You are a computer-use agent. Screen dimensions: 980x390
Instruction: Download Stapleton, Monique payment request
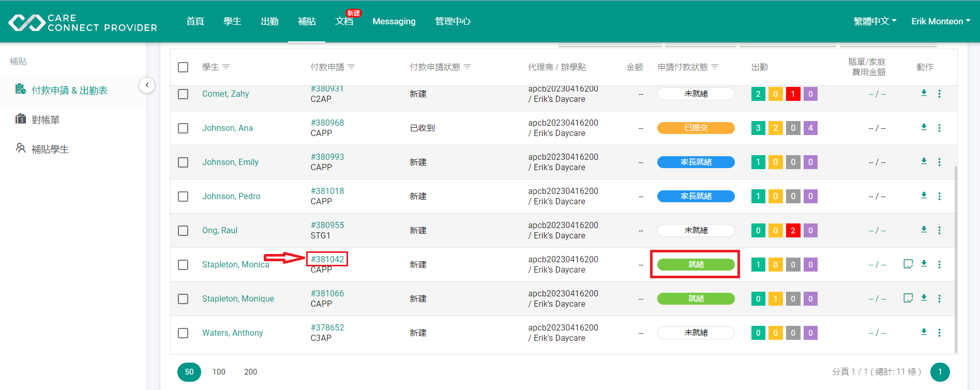click(x=924, y=298)
